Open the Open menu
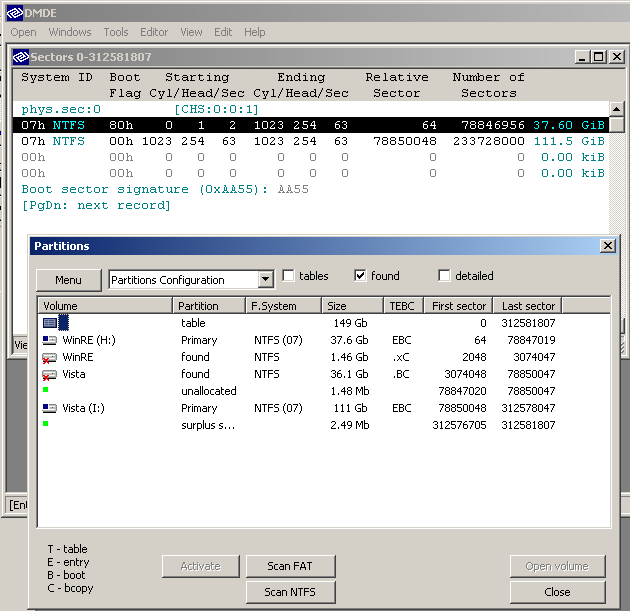The width and height of the screenshot is (630, 611). [x=23, y=32]
